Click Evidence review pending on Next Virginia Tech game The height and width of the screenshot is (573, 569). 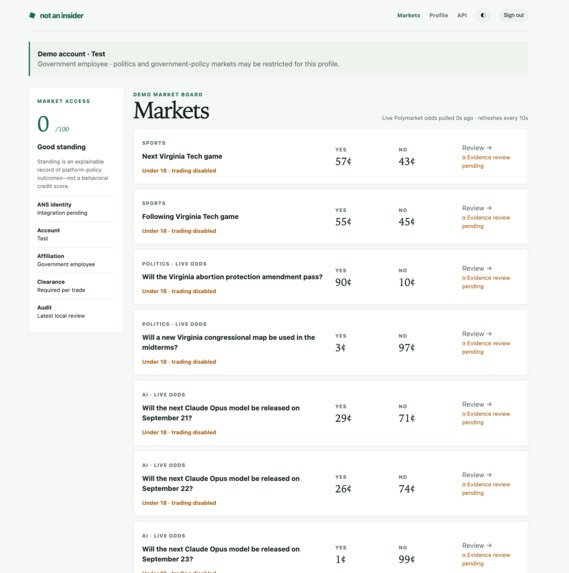click(x=486, y=162)
